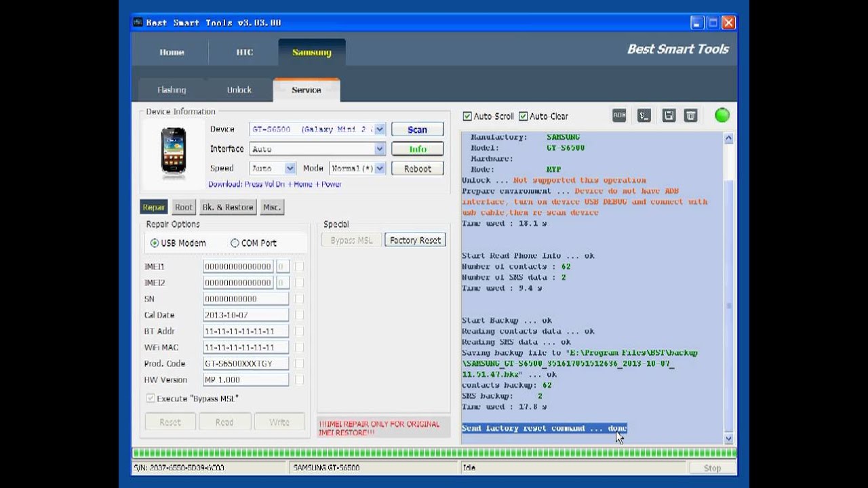Click the Info button
The width and height of the screenshot is (868, 488).
(418, 149)
